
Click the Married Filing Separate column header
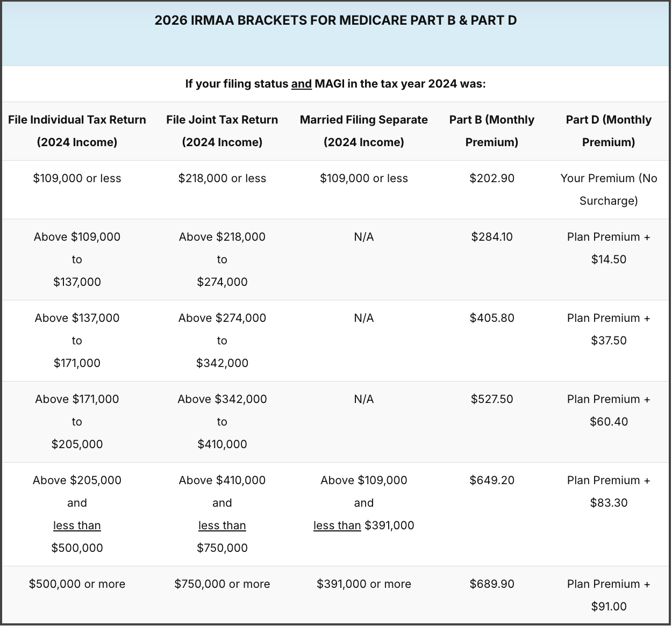pos(363,131)
